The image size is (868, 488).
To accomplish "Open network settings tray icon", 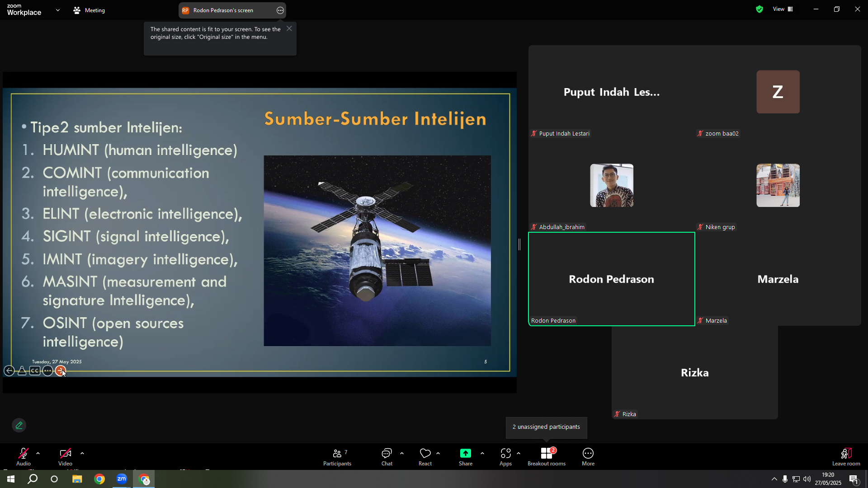I will tap(796, 479).
